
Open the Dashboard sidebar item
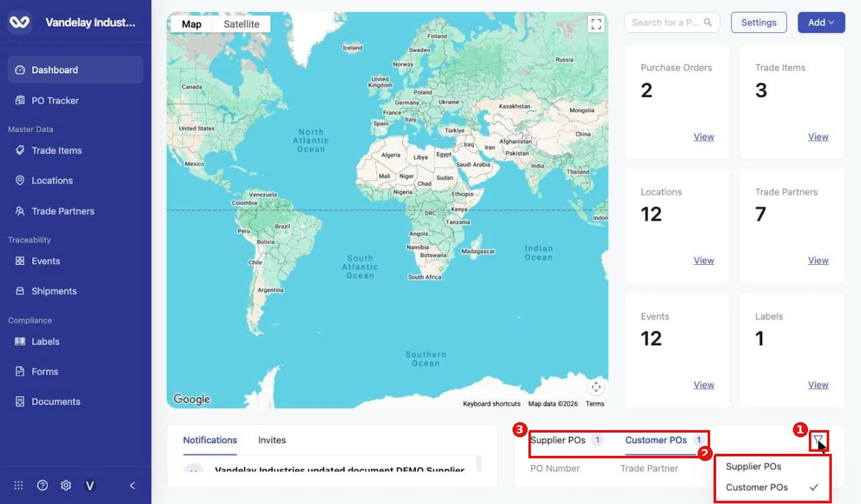click(75, 70)
